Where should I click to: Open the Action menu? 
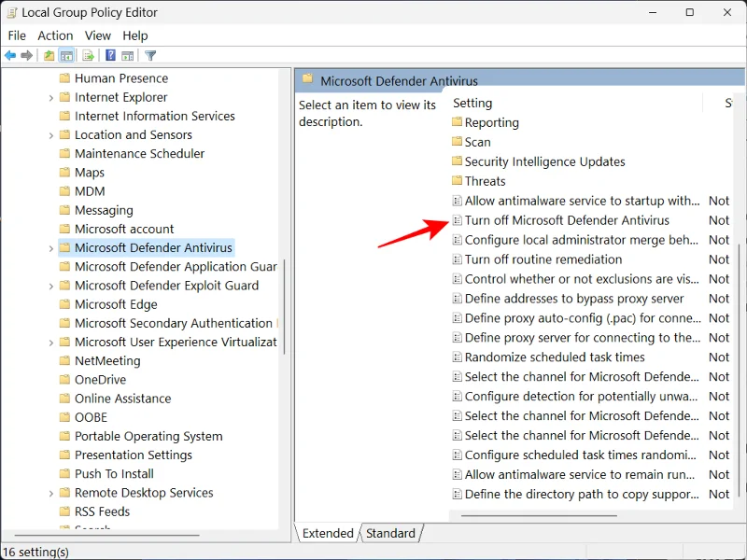54,35
